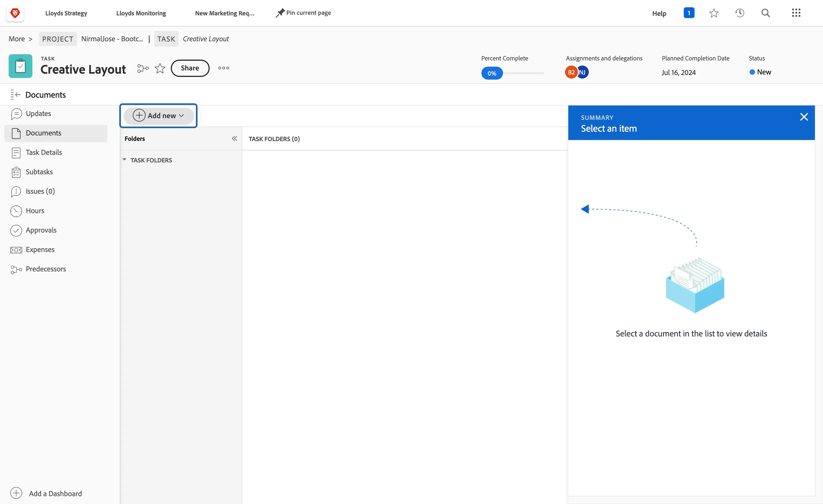Open the Predecessors section
Image resolution: width=823 pixels, height=504 pixels.
(x=56, y=269)
